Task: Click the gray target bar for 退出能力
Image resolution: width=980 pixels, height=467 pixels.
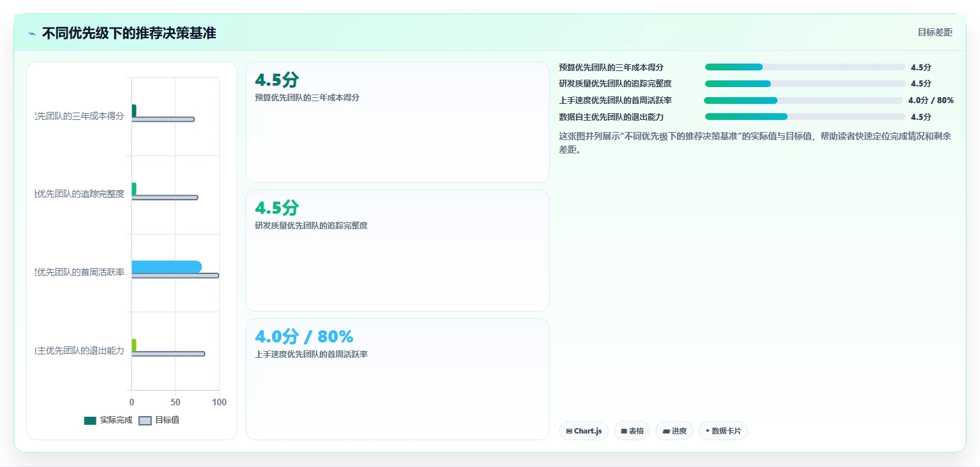Action: (x=168, y=354)
